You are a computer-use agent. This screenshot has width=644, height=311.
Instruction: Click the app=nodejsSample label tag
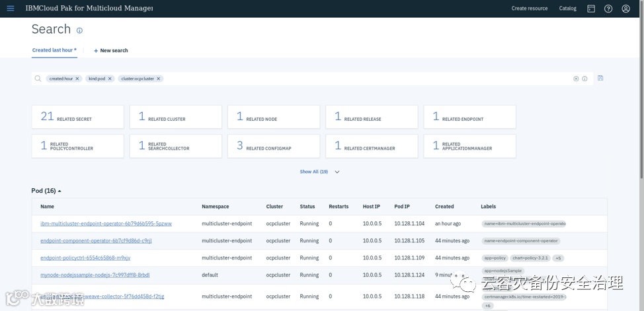pyautogui.click(x=503, y=271)
